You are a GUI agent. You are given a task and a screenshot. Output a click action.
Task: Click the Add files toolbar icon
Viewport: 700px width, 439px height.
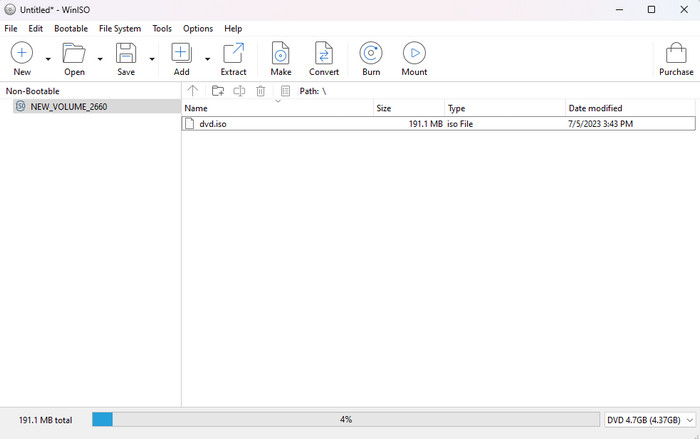[182, 53]
